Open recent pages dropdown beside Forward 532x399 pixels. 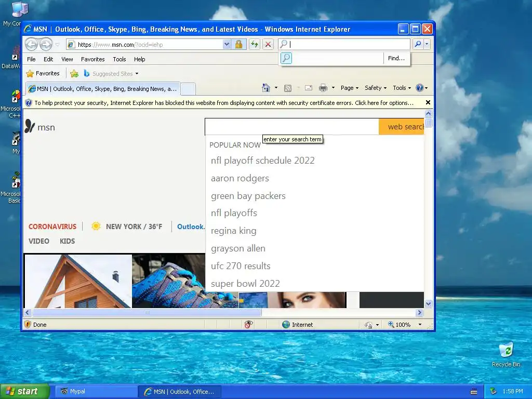[x=57, y=45]
